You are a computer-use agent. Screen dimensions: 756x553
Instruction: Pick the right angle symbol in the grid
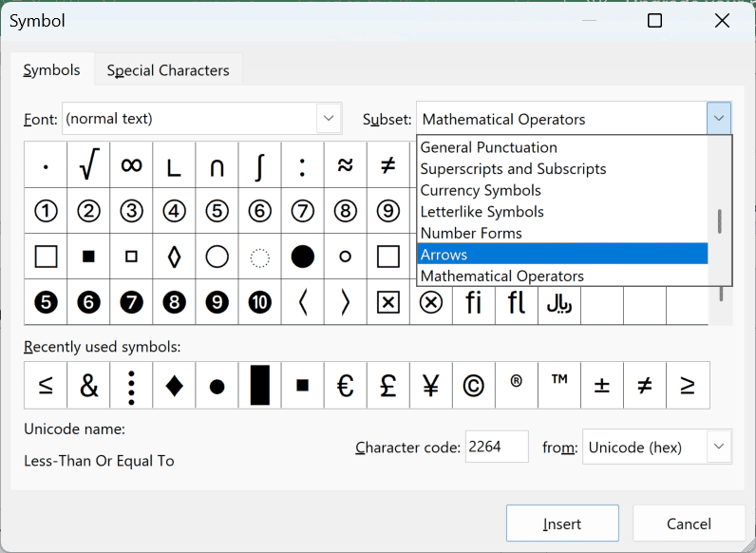click(174, 165)
